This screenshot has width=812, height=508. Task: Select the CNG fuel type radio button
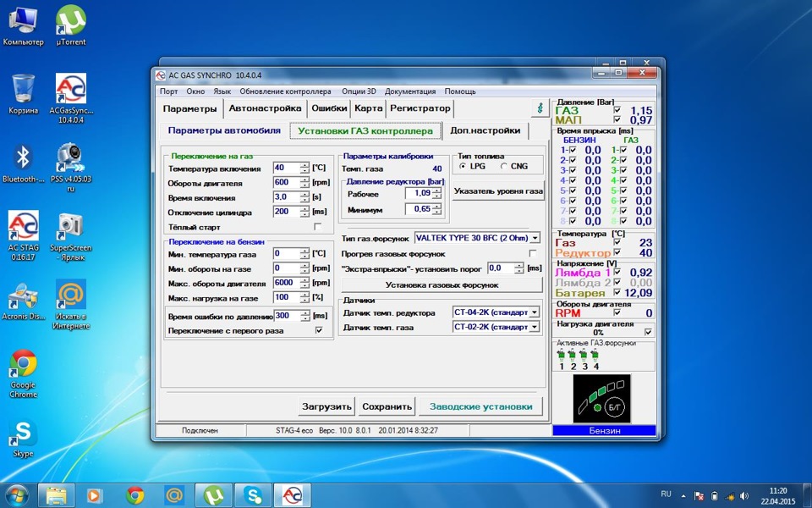(504, 167)
